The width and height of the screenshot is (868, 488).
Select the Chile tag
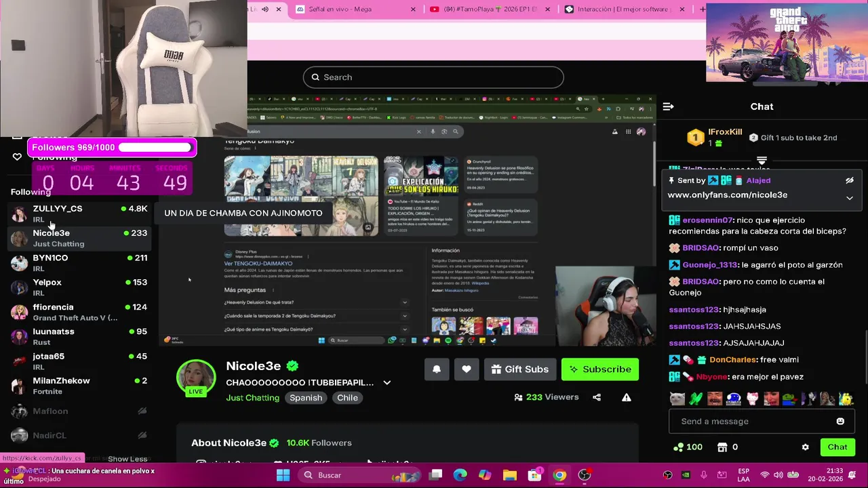tap(347, 398)
